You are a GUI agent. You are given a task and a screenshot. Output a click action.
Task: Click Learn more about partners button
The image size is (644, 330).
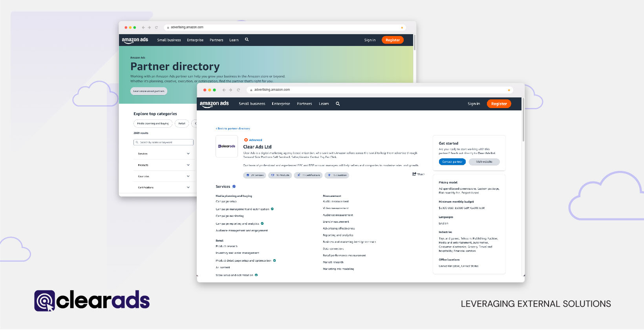(x=149, y=91)
